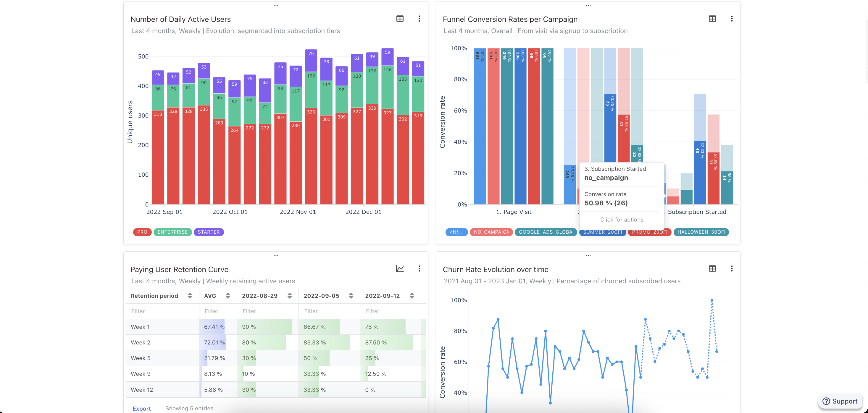This screenshot has width=868, height=413.
Task: Toggle the PRO legend series
Action: 142,232
